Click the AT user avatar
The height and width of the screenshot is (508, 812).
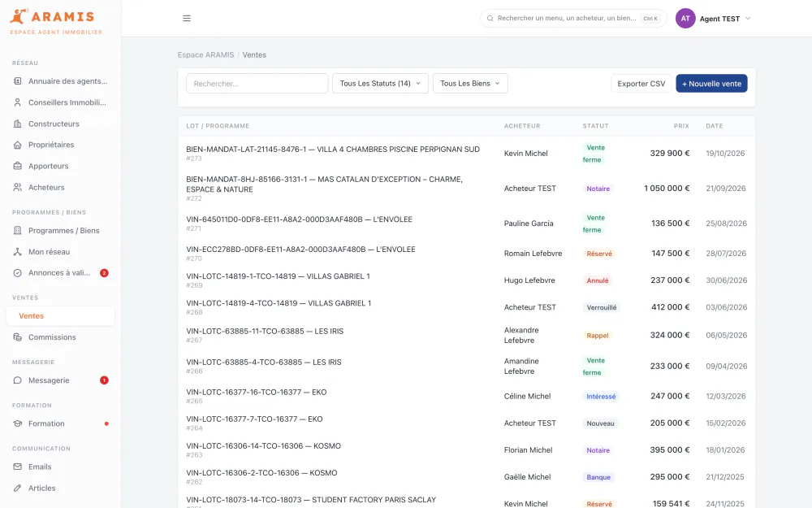(685, 18)
